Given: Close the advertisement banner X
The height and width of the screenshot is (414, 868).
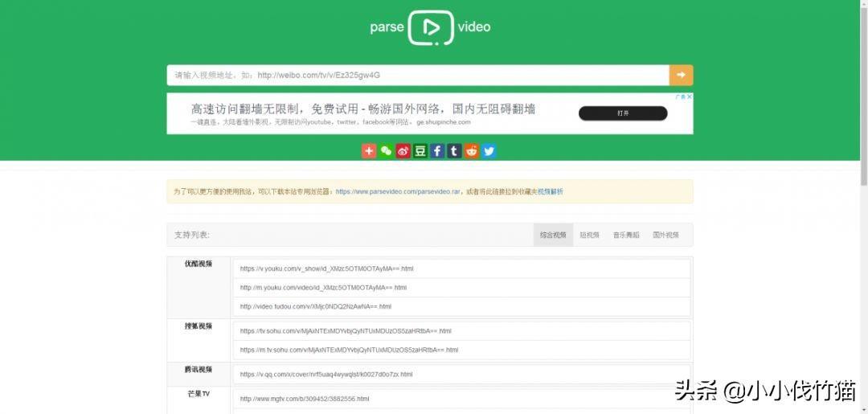Looking at the screenshot, I should pyautogui.click(x=689, y=96).
